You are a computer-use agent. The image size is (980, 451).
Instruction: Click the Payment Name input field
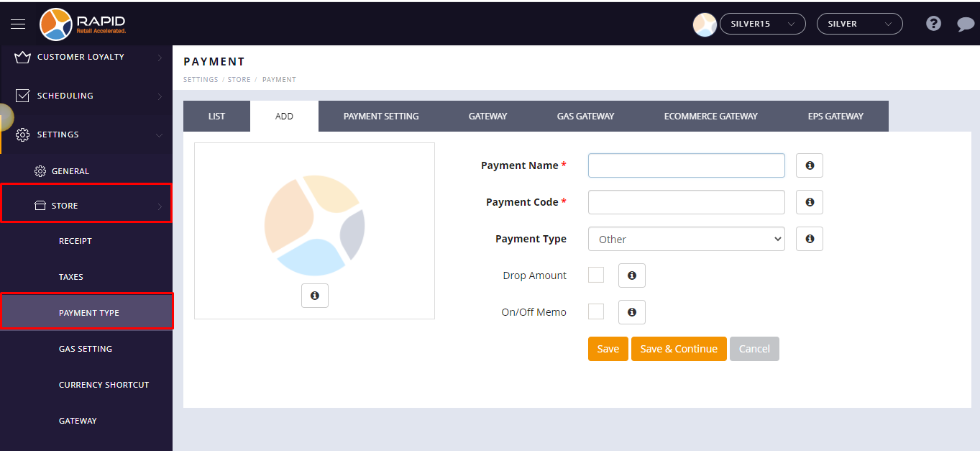coord(686,165)
